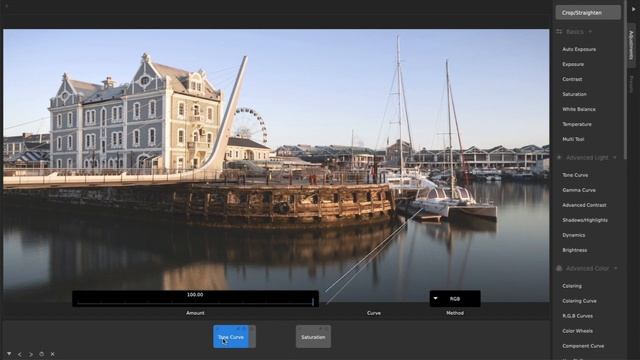Choose Tone Curve in the right panel list

click(575, 175)
